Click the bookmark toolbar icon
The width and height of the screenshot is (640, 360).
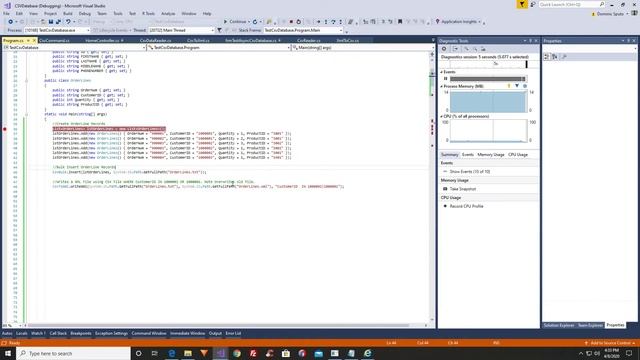(x=400, y=22)
